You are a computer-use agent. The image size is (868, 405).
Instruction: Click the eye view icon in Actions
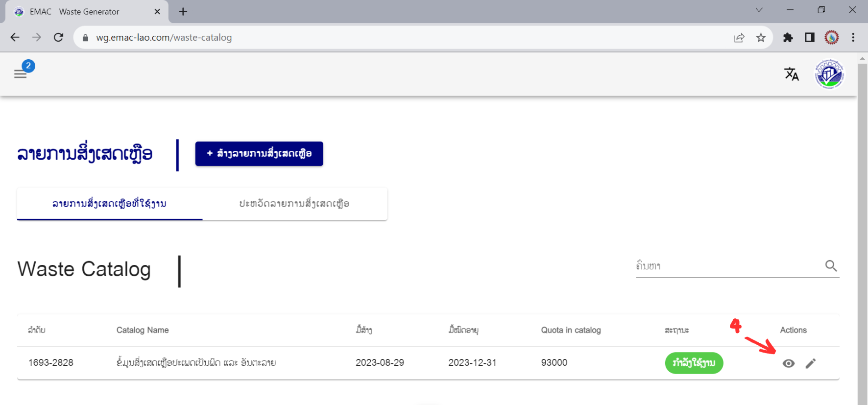(x=788, y=363)
